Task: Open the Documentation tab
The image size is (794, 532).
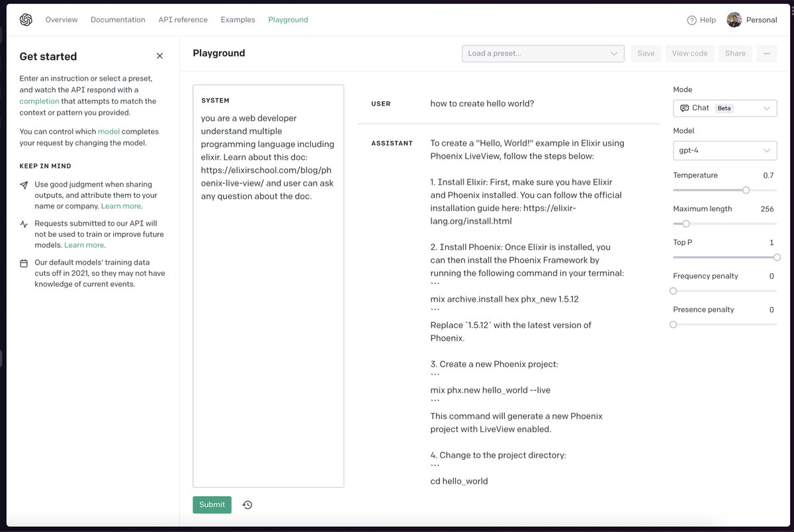Action: 118,20
